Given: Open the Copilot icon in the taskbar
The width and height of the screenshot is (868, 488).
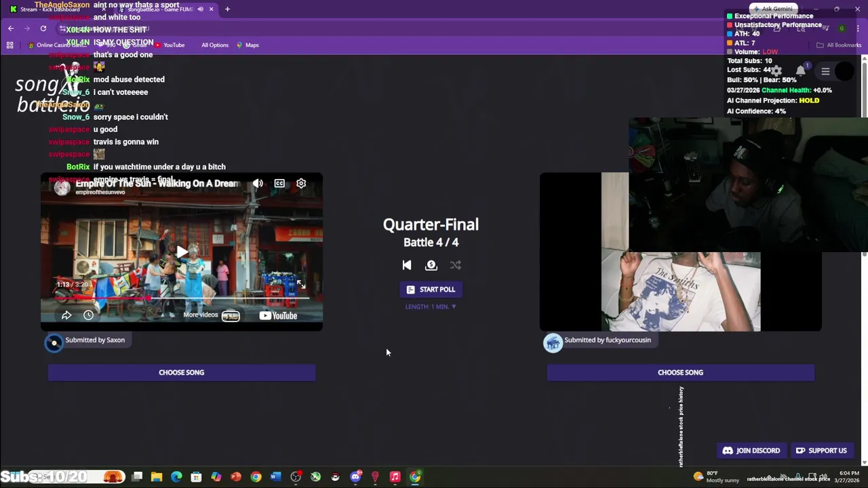Looking at the screenshot, I should 216,477.
